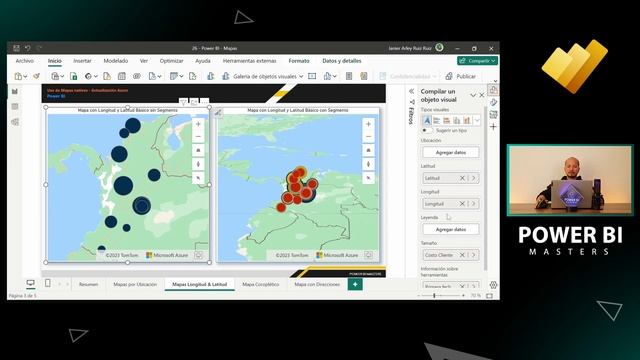Open the Formato ribbon tab
The image size is (640, 360).
299,61
